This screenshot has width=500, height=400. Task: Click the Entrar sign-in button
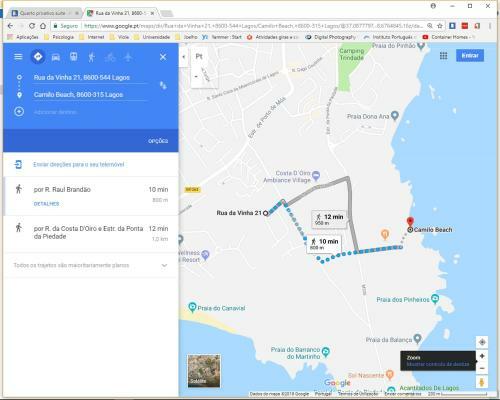[x=470, y=56]
